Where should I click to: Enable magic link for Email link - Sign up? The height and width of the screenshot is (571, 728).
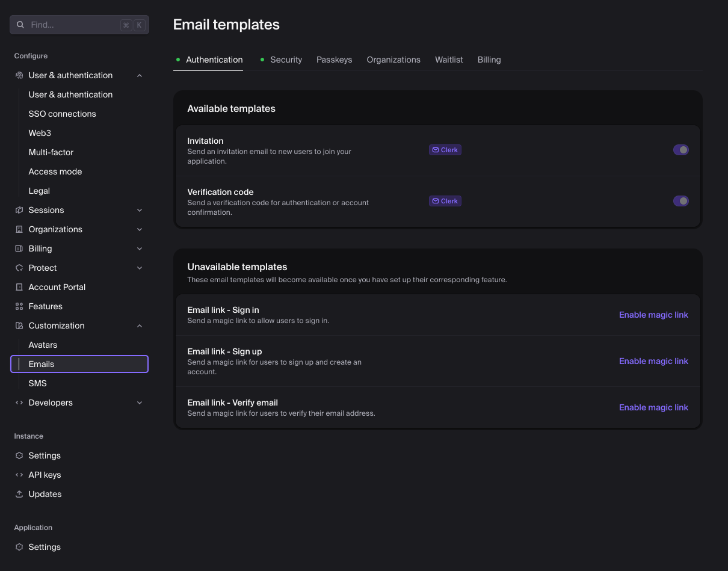653,361
